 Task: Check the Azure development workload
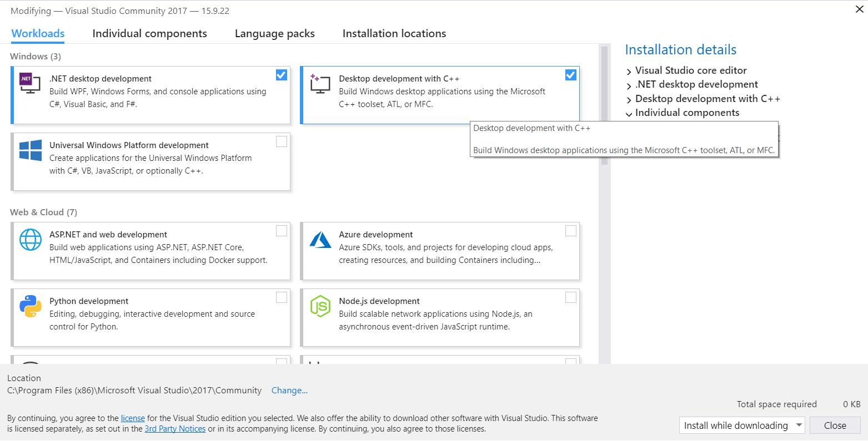point(571,231)
